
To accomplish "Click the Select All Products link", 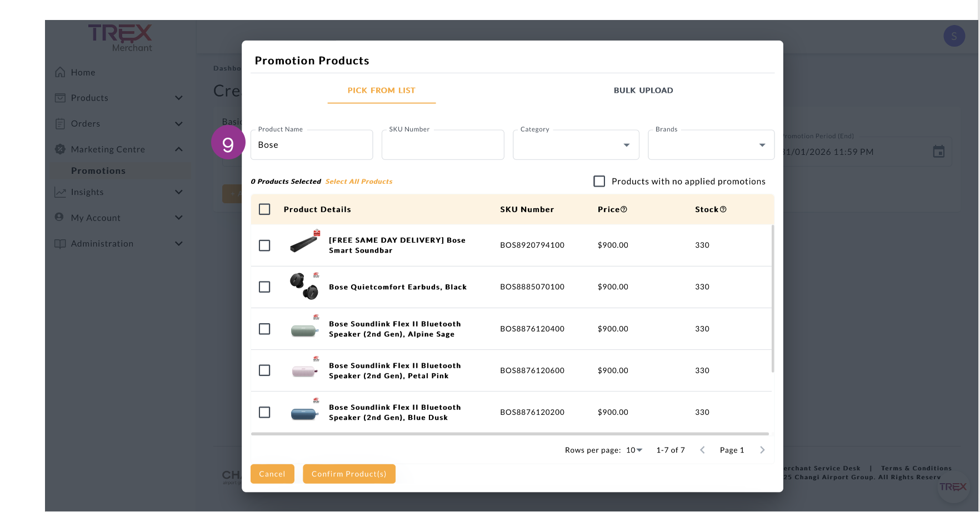I will [x=358, y=182].
